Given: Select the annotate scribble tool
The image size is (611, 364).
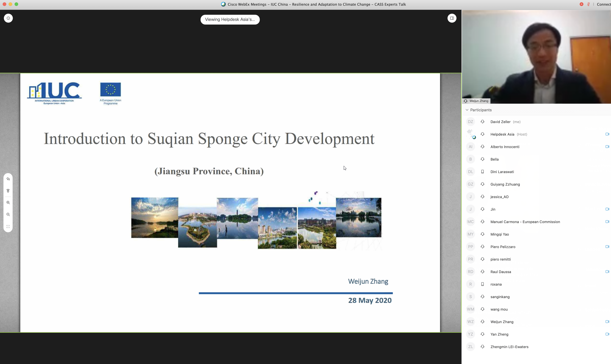Looking at the screenshot, I should point(8,179).
